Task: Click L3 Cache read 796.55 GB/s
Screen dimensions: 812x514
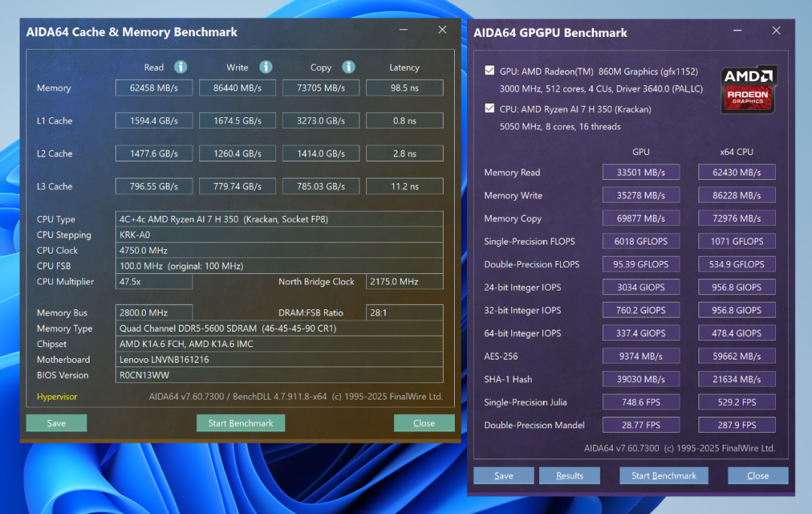Action: pos(154,186)
